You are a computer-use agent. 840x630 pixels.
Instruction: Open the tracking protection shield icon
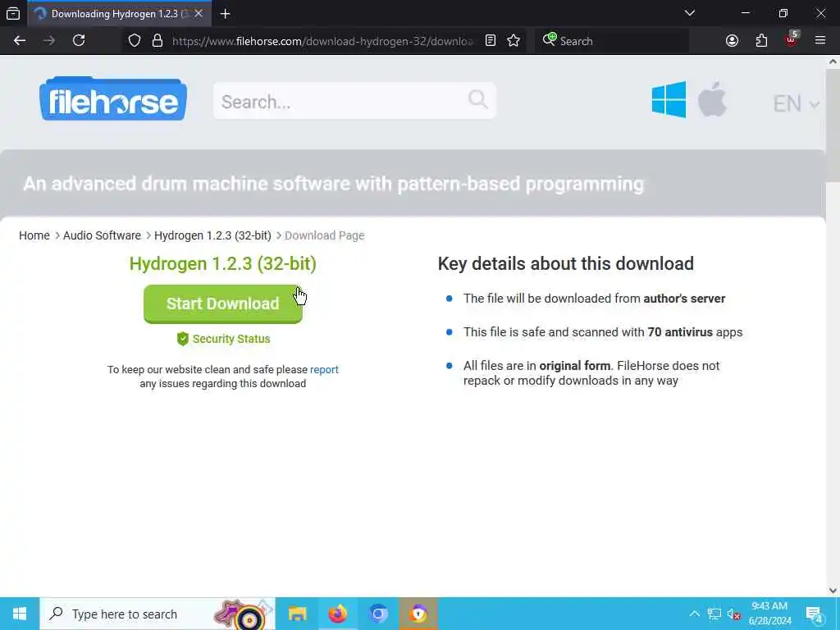pos(135,41)
